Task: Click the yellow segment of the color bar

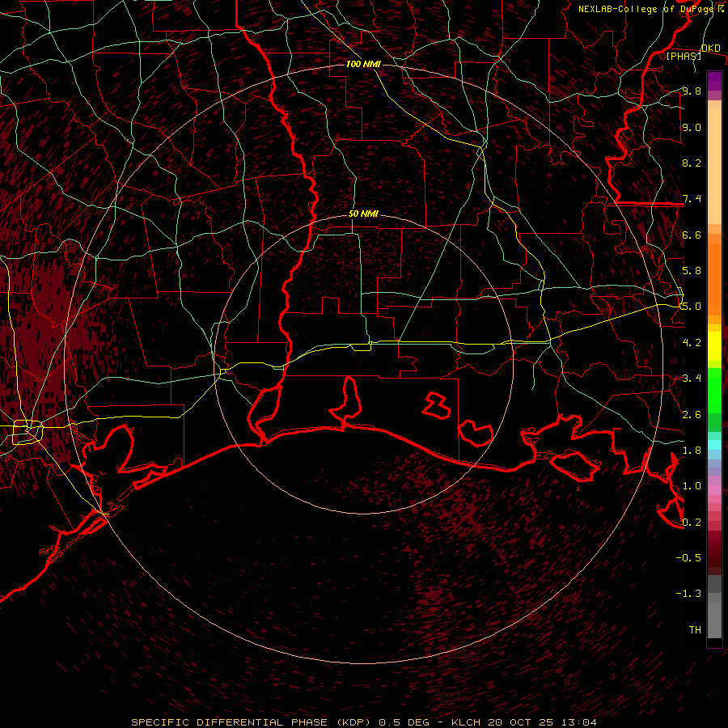Action: click(x=714, y=346)
